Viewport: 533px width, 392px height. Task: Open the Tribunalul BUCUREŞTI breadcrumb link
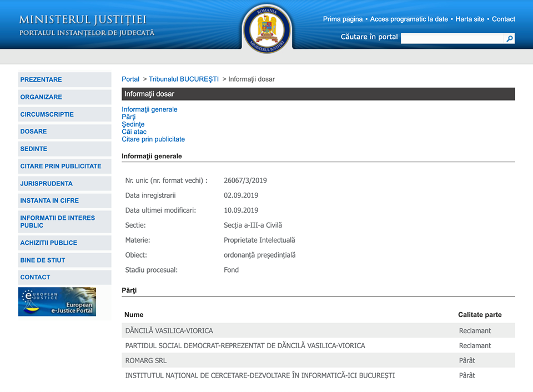click(184, 79)
